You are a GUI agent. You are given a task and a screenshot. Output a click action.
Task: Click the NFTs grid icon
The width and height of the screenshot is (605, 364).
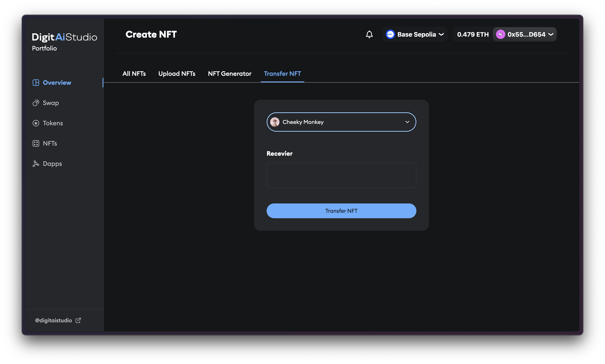36,143
